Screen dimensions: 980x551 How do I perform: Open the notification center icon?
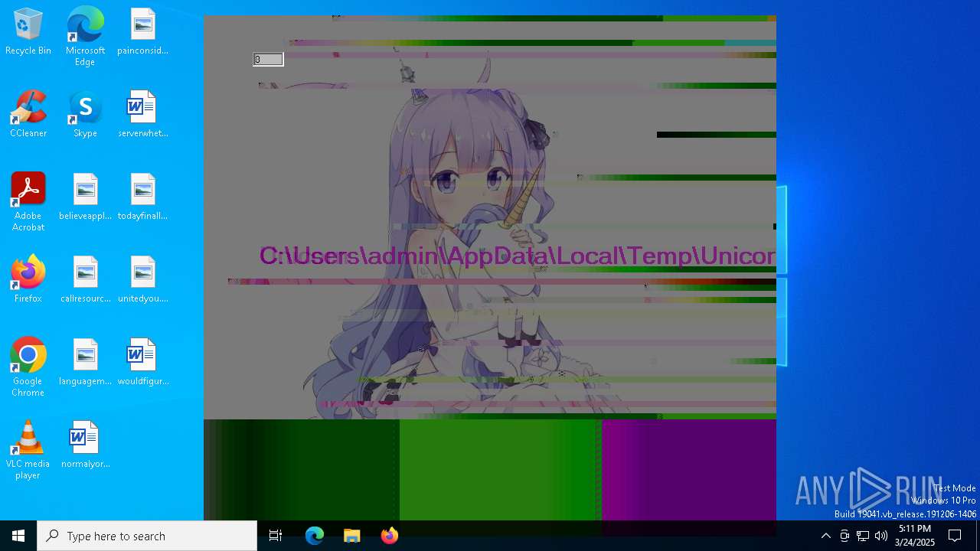[955, 536]
